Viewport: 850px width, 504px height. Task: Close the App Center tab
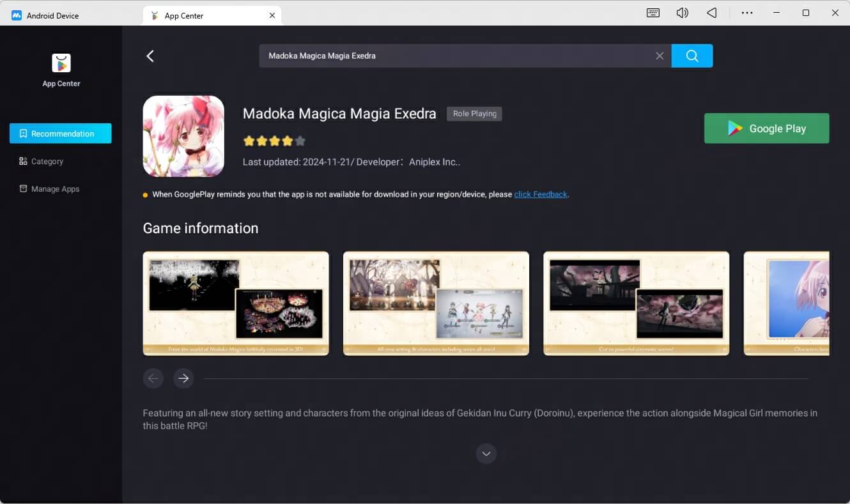pos(272,15)
